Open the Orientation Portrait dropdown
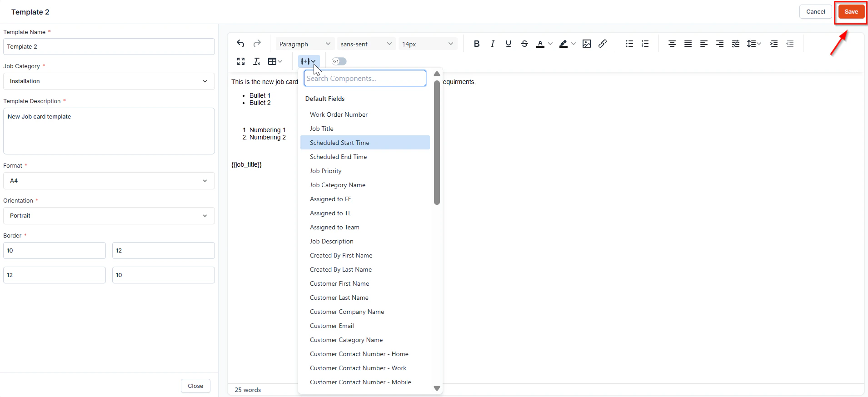Viewport: 868px width, 397px height. (109, 216)
